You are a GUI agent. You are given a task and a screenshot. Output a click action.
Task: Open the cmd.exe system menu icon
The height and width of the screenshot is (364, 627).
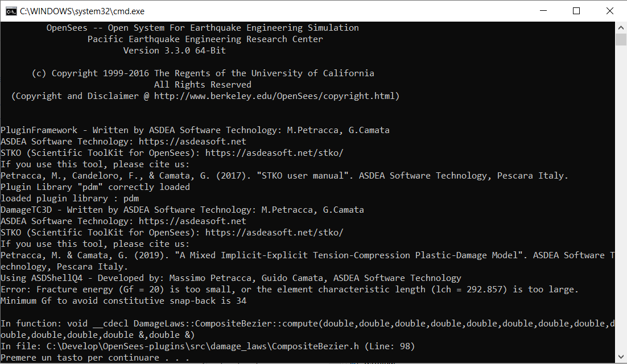tap(11, 11)
